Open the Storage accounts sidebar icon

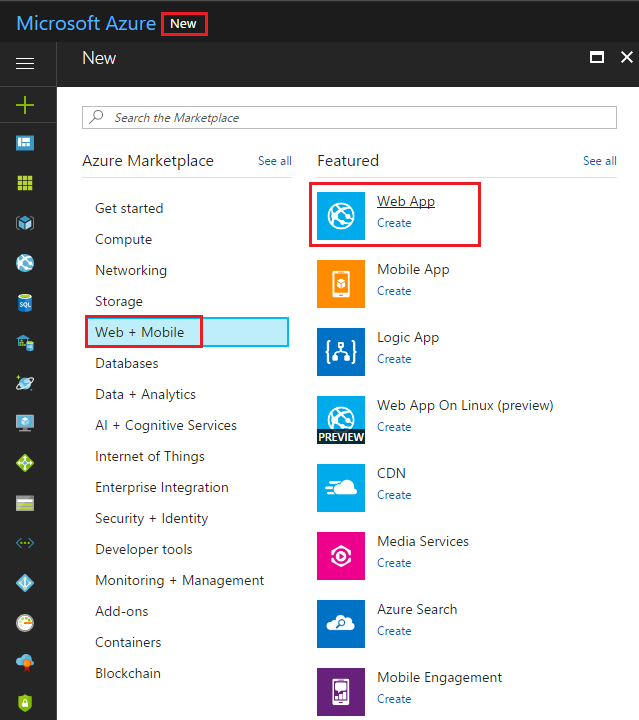coord(25,503)
